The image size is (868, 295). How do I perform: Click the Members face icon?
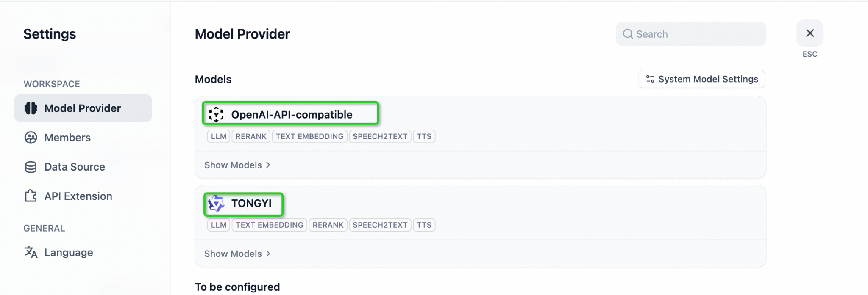point(31,138)
